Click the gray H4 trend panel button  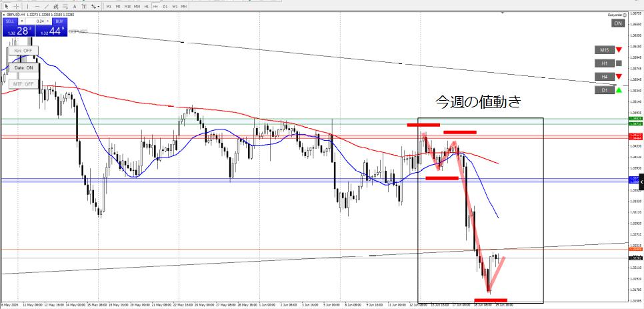pos(604,77)
